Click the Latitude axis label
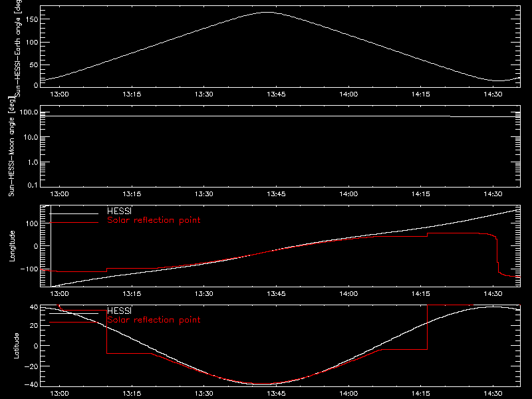The image size is (532, 399). pyautogui.click(x=16, y=346)
